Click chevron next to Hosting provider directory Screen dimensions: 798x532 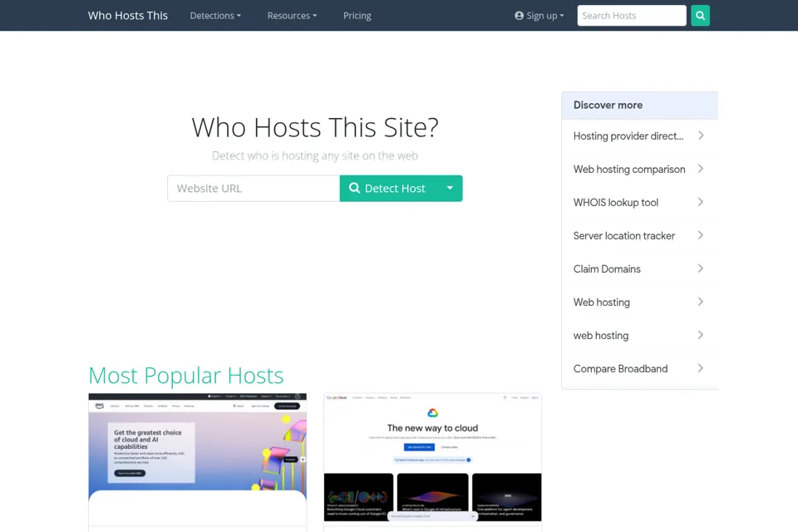tap(701, 135)
